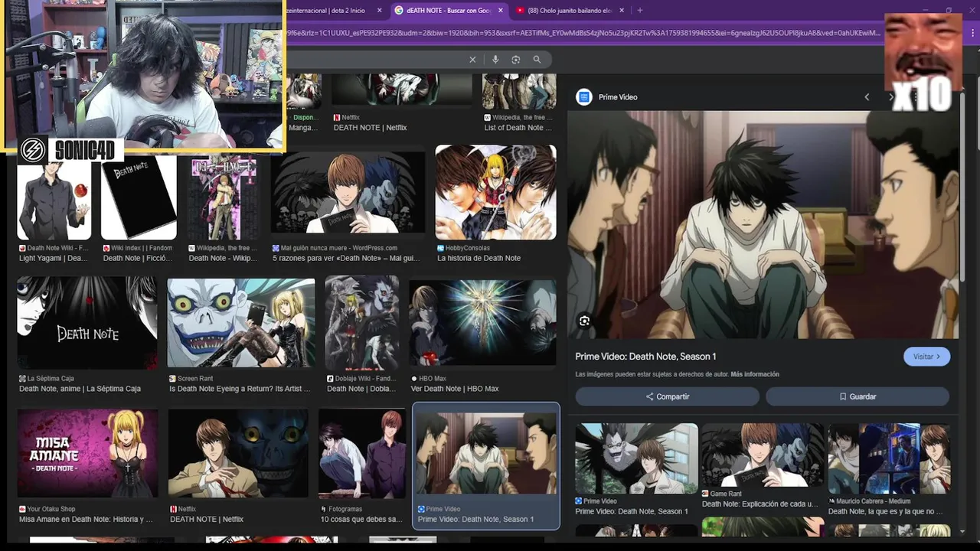This screenshot has height=551, width=980.
Task: Open '10 cosas que debes sa...' Fotogramas link
Action: click(x=361, y=520)
